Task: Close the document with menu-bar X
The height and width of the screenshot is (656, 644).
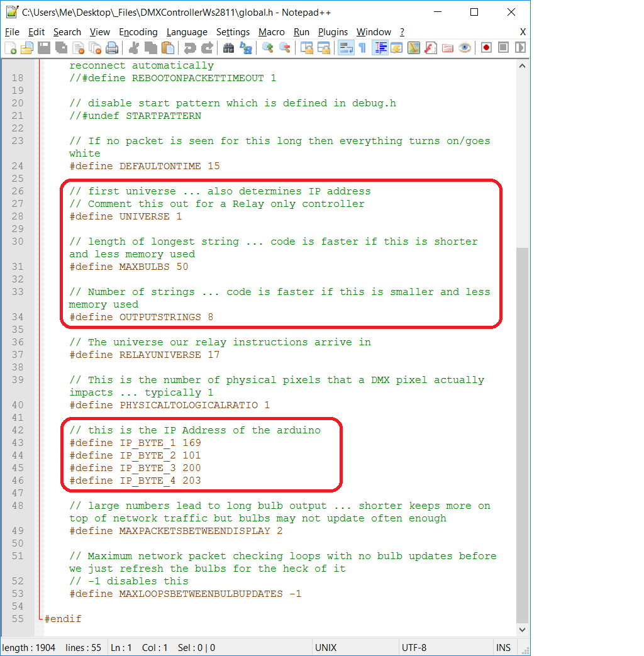Action: 523,32
